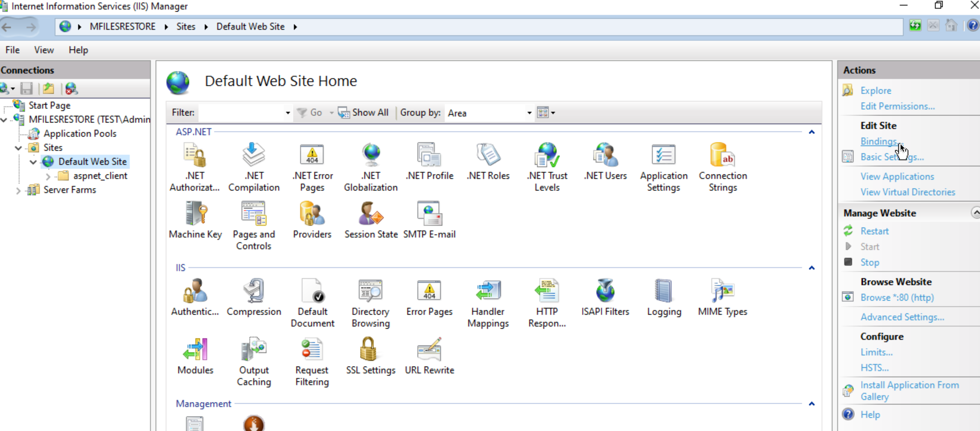Open the Providers feature
Image resolution: width=980 pixels, height=431 pixels.
(x=312, y=220)
